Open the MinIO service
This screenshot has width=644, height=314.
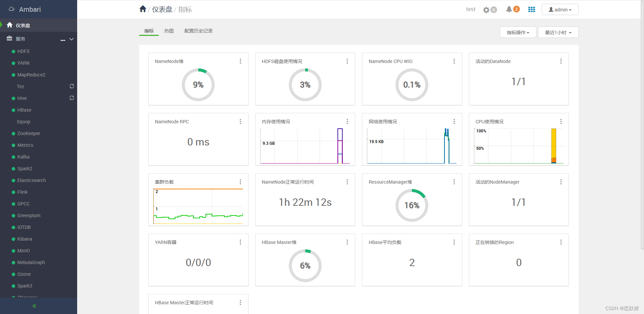point(23,251)
